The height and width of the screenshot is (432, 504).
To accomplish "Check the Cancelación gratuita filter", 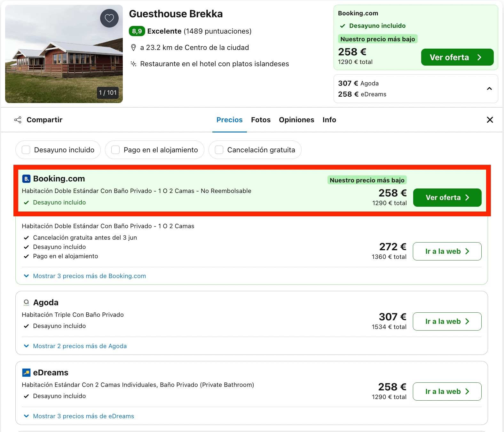I will point(219,150).
